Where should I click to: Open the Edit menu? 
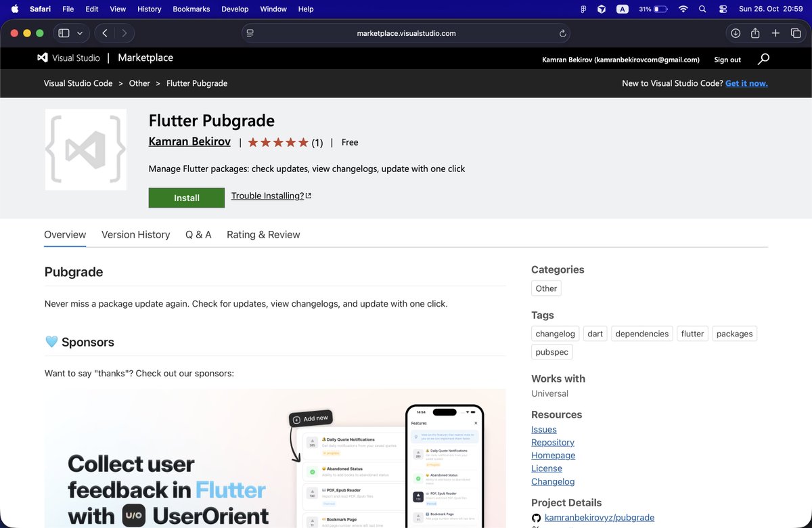pyautogui.click(x=91, y=9)
